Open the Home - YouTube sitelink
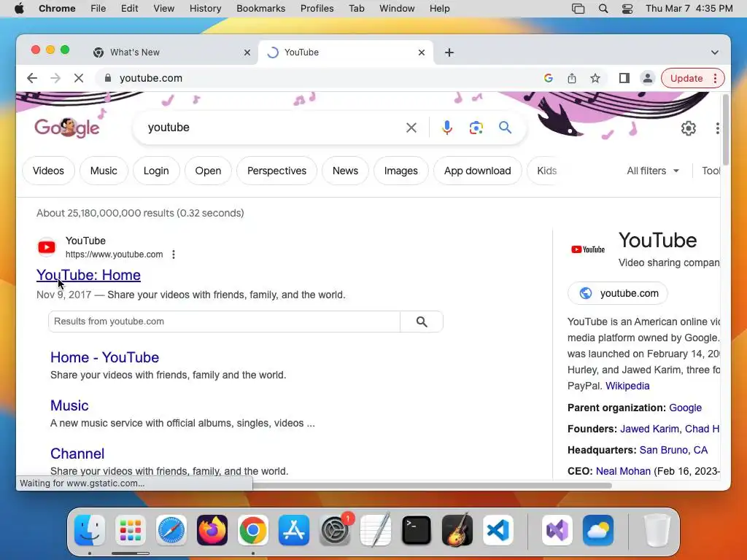The height and width of the screenshot is (560, 747). coord(105,357)
